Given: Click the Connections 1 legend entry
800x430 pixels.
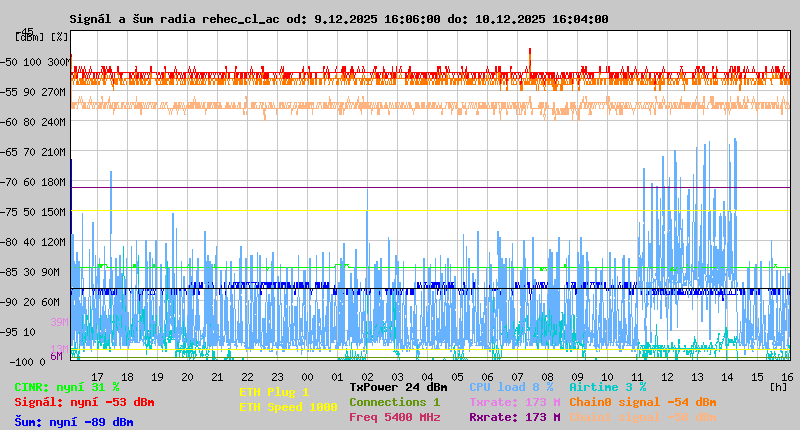Looking at the screenshot, I should [x=394, y=402].
